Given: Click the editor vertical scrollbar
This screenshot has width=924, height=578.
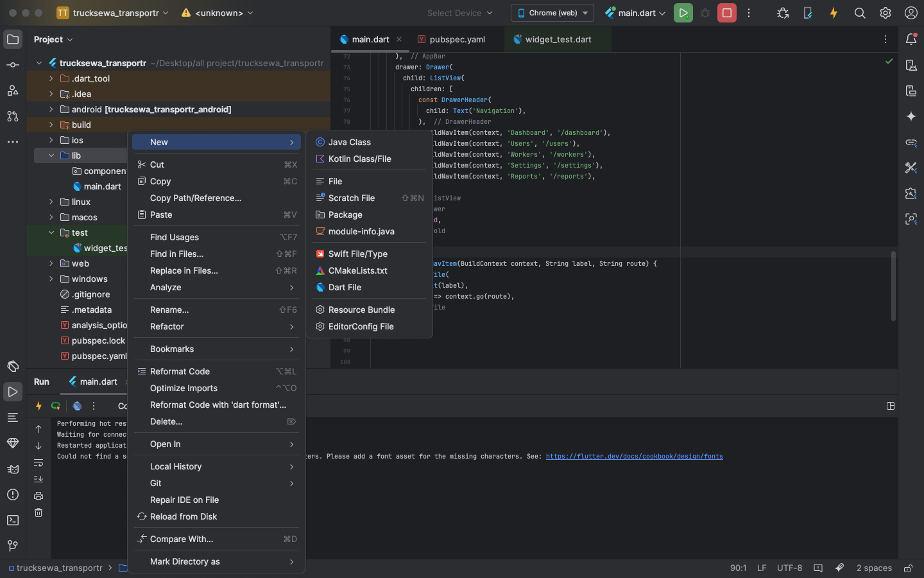Looking at the screenshot, I should click(893, 286).
